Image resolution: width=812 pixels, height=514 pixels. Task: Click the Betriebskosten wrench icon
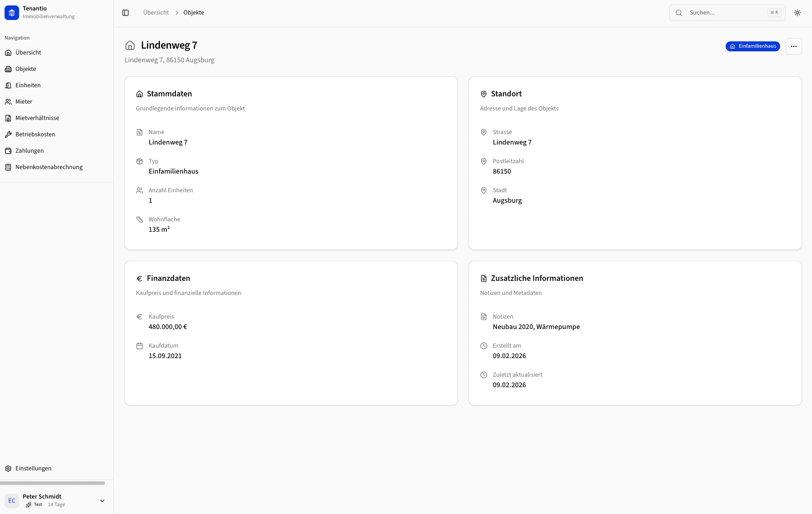click(8, 135)
